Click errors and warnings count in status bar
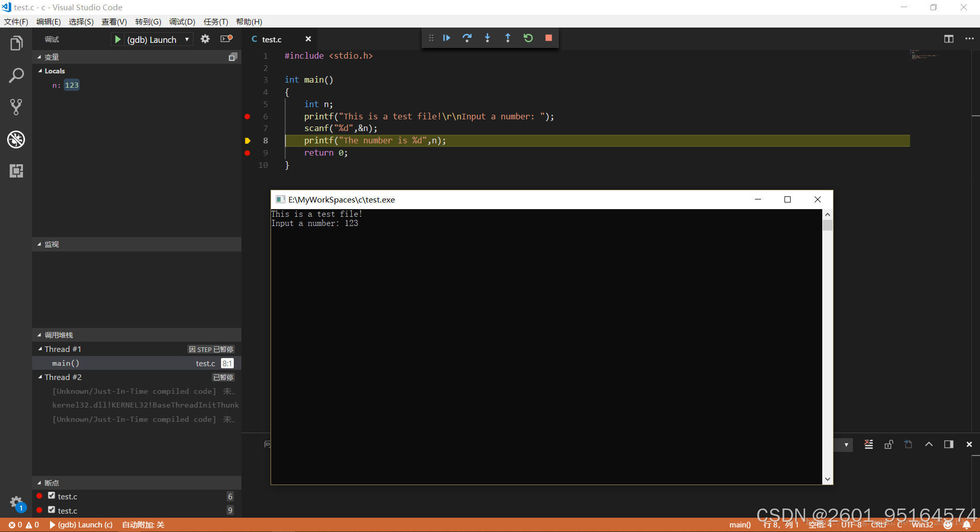The image size is (980, 532). pyautogui.click(x=23, y=525)
